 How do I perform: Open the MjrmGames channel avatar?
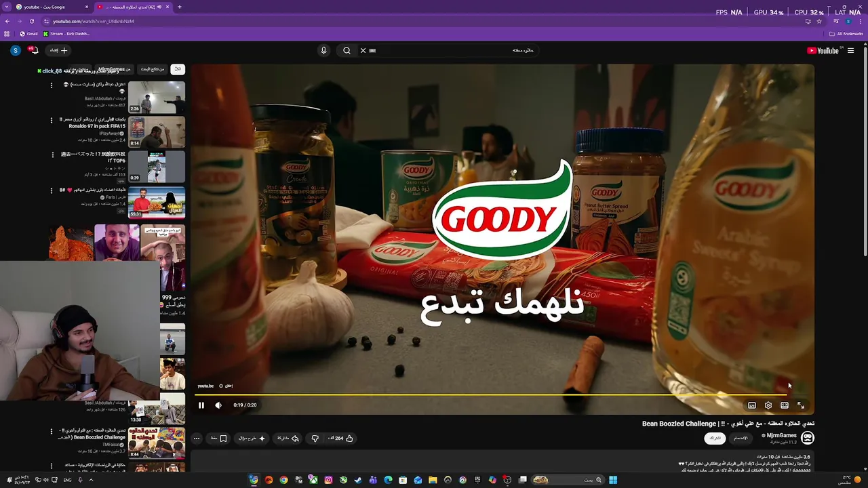(x=807, y=438)
